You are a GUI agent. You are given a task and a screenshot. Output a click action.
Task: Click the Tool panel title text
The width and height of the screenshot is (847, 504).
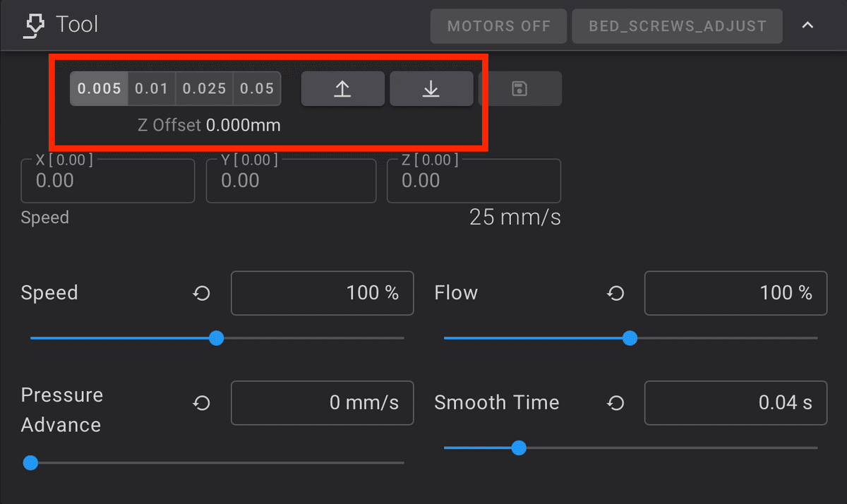[x=77, y=25]
